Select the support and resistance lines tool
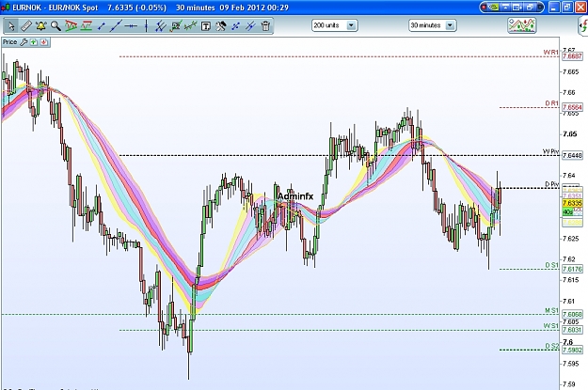This screenshot has height=390, width=588. [x=86, y=26]
